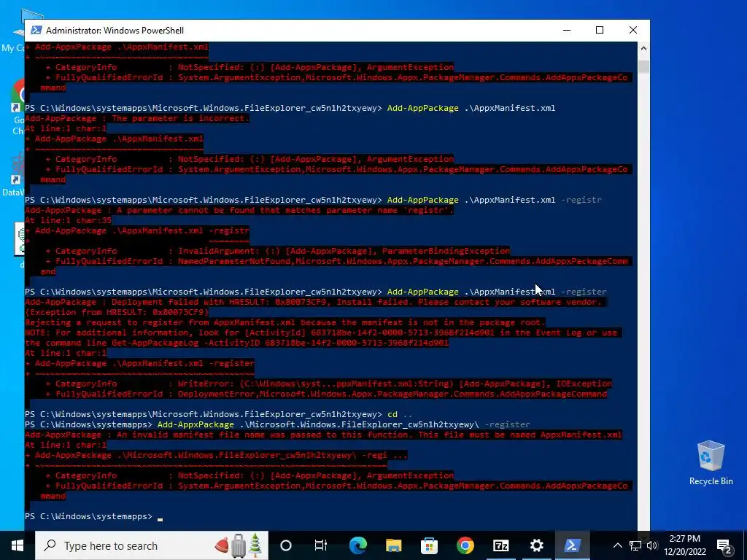This screenshot has height=560, width=747.
Task: Click 'An invalid manifest file name' error line
Action: pos(323,435)
